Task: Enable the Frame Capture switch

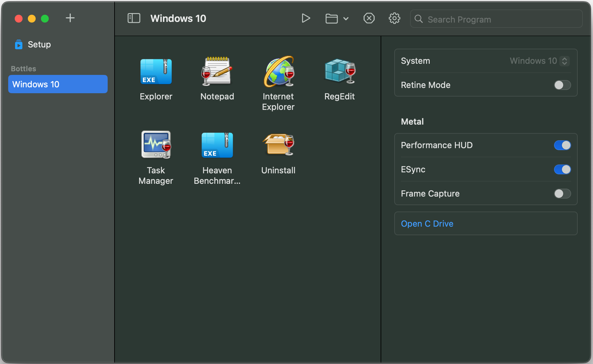Action: 562,194
